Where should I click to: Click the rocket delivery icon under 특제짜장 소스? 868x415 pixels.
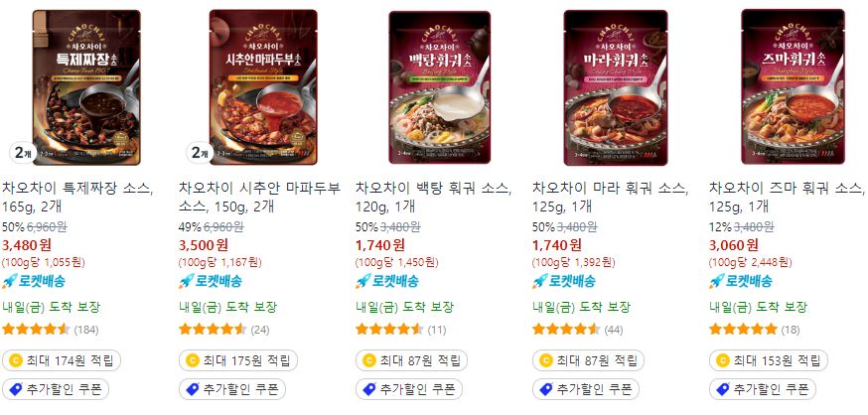(9, 281)
